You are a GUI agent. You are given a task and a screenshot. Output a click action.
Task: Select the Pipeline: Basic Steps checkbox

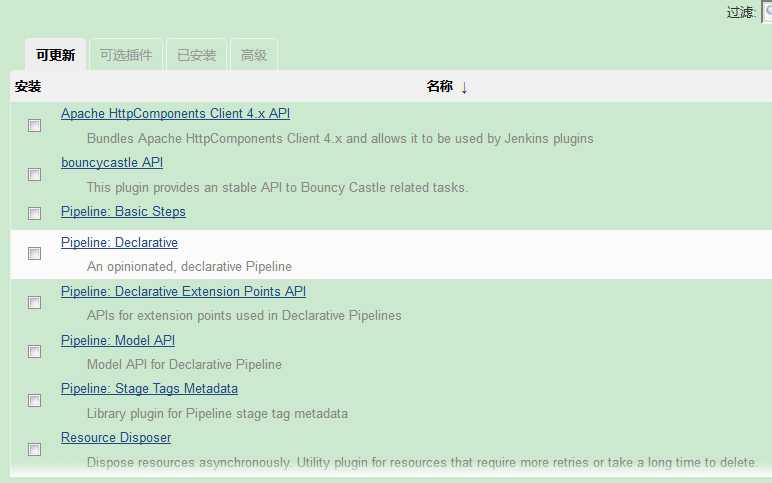coord(34,213)
